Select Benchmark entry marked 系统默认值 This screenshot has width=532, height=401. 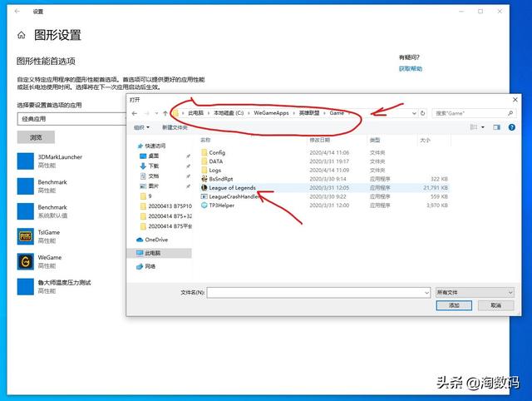(x=42, y=211)
